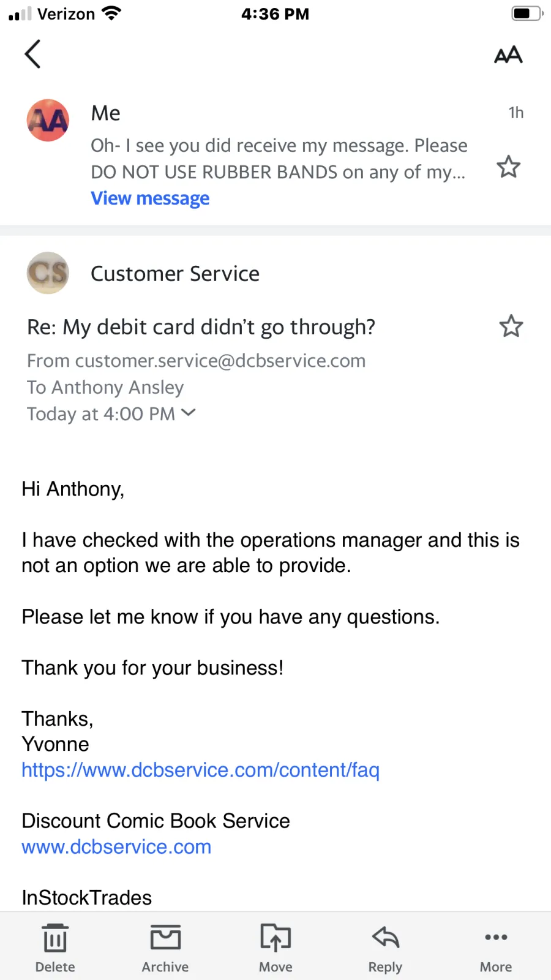Screen dimensions: 551x980
Task: Archive this email message
Action: [165, 948]
